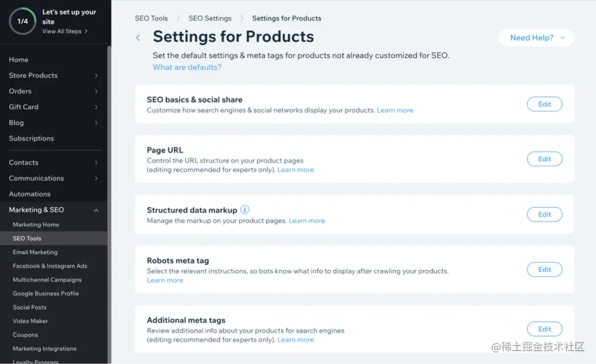Click Learn more under Robots meta tag

click(x=165, y=280)
